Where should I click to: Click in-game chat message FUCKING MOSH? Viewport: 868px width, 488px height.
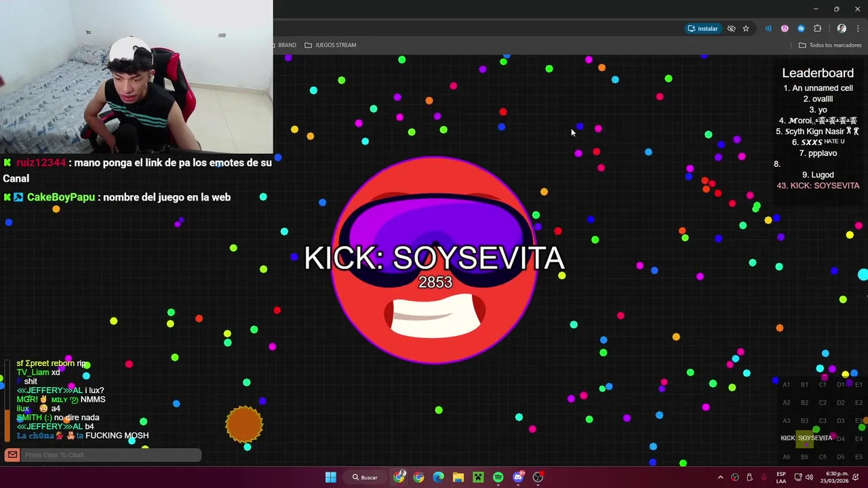[117, 436]
